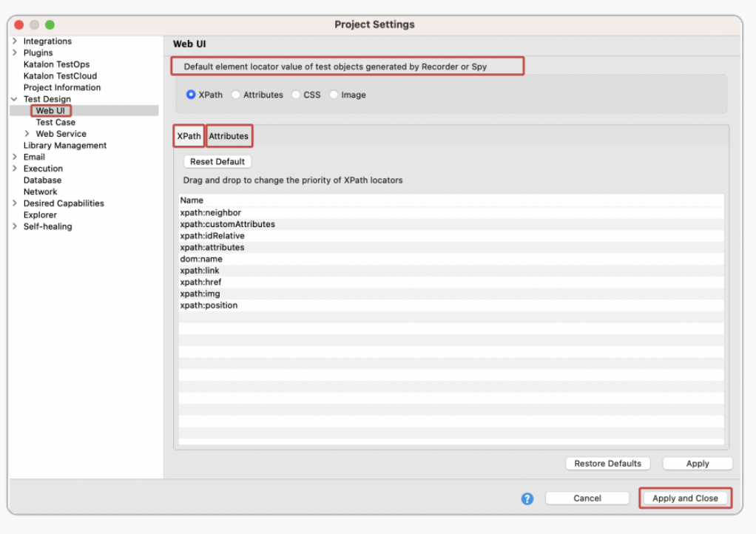Screen dimensions: 756x534
Task: Collapse the Test Design tree section
Action: (x=16, y=98)
